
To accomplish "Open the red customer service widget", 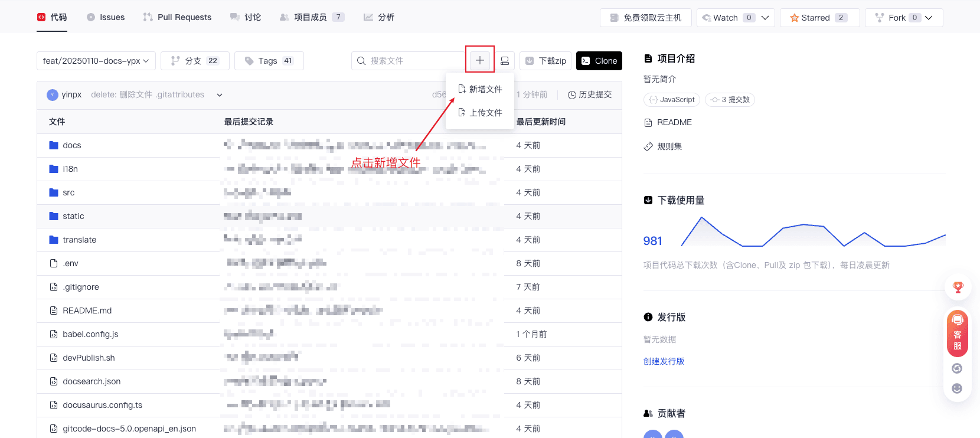I will coord(958,334).
